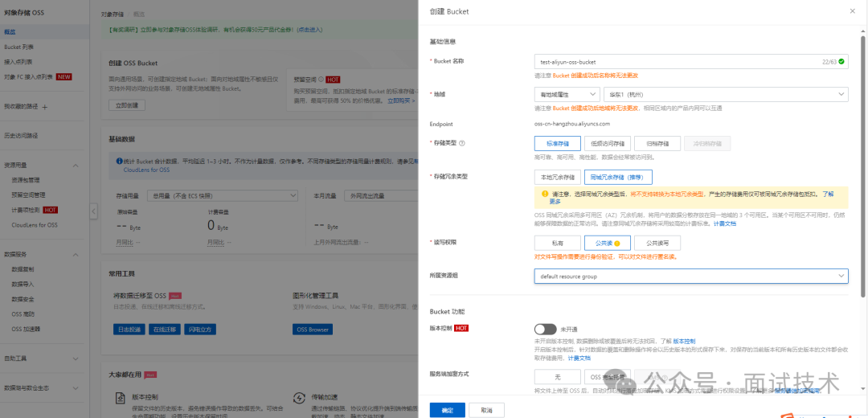
Task: Click the NEW badge on 对象 FC 接入点列表
Action: [x=63, y=77]
